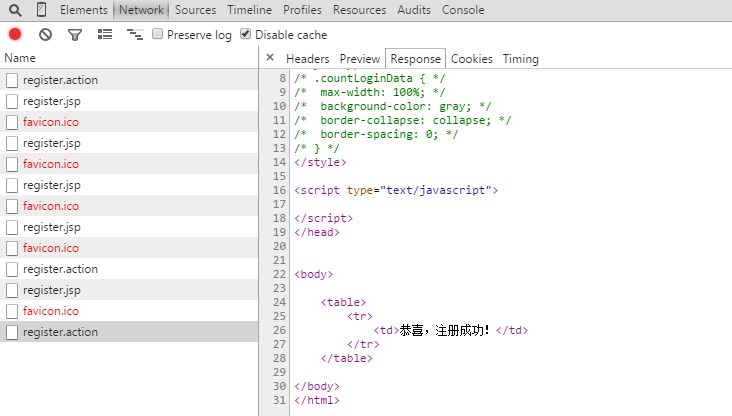The height and width of the screenshot is (416, 732).
Task: Close the request details panel with the X
Action: pos(270,57)
